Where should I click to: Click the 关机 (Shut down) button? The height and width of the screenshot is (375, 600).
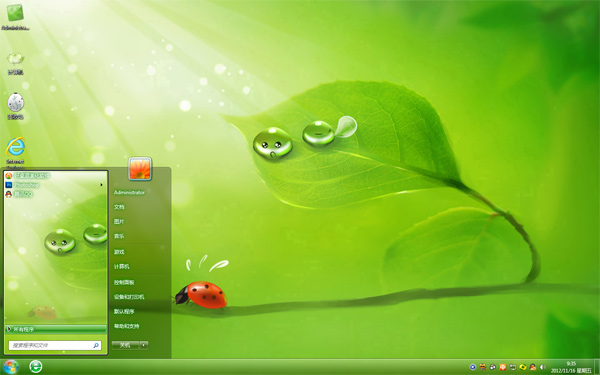pyautogui.click(x=126, y=345)
